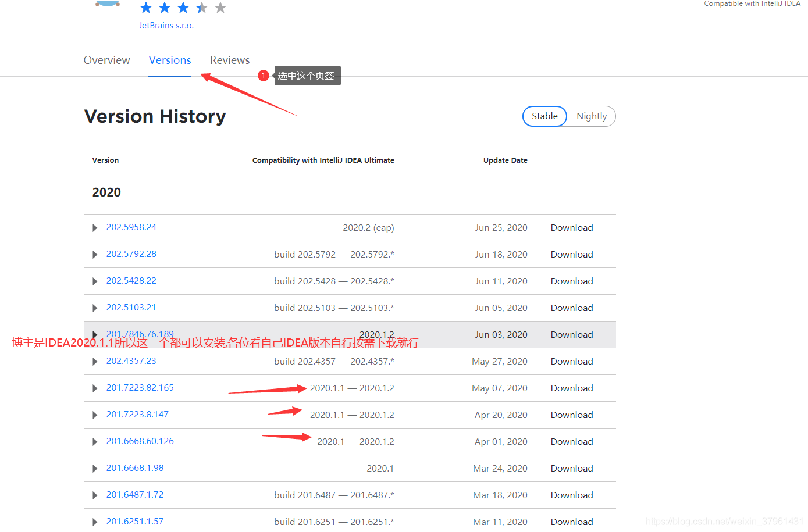The width and height of the screenshot is (808, 532).
Task: Click the first blue rating star
Action: click(146, 8)
